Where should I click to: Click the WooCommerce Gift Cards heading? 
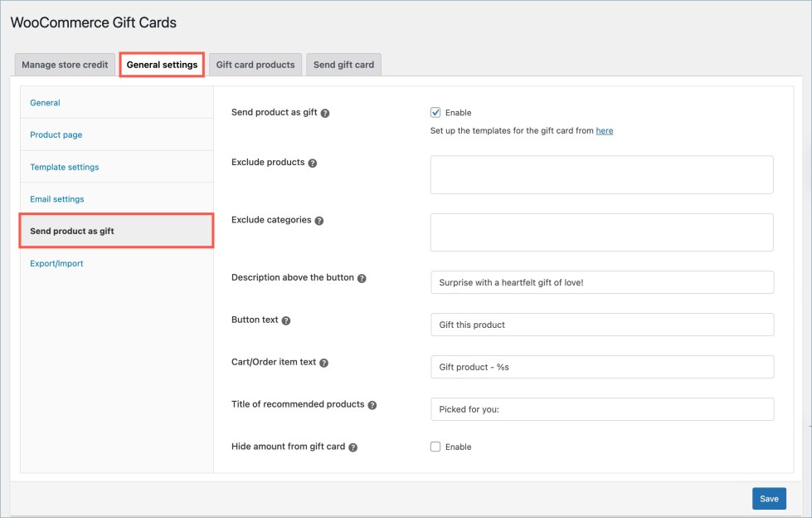pyautogui.click(x=94, y=22)
